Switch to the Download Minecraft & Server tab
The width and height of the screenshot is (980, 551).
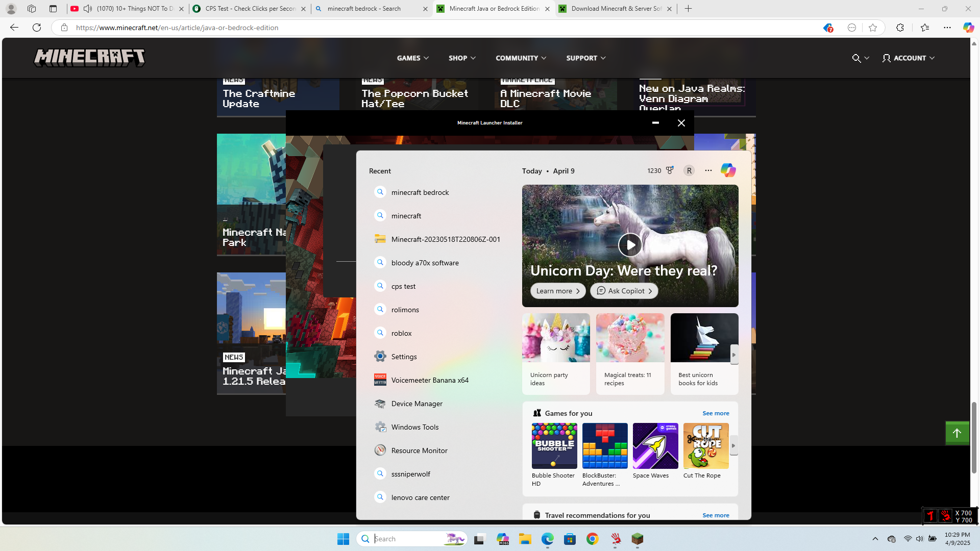coord(616,9)
